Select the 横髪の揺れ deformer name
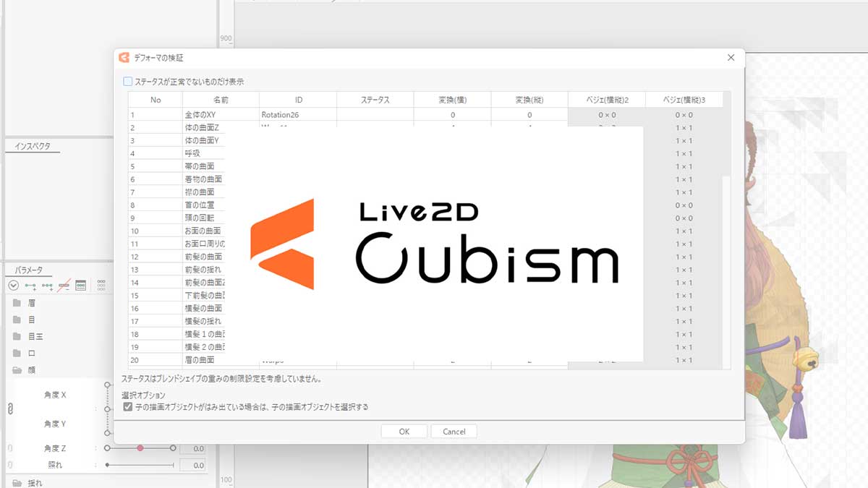 click(203, 321)
